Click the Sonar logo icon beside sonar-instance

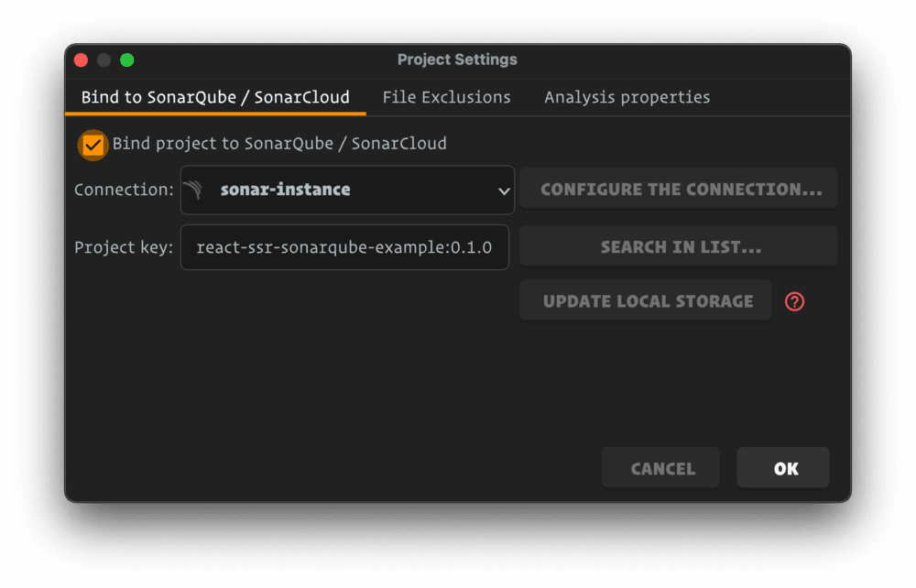192,190
